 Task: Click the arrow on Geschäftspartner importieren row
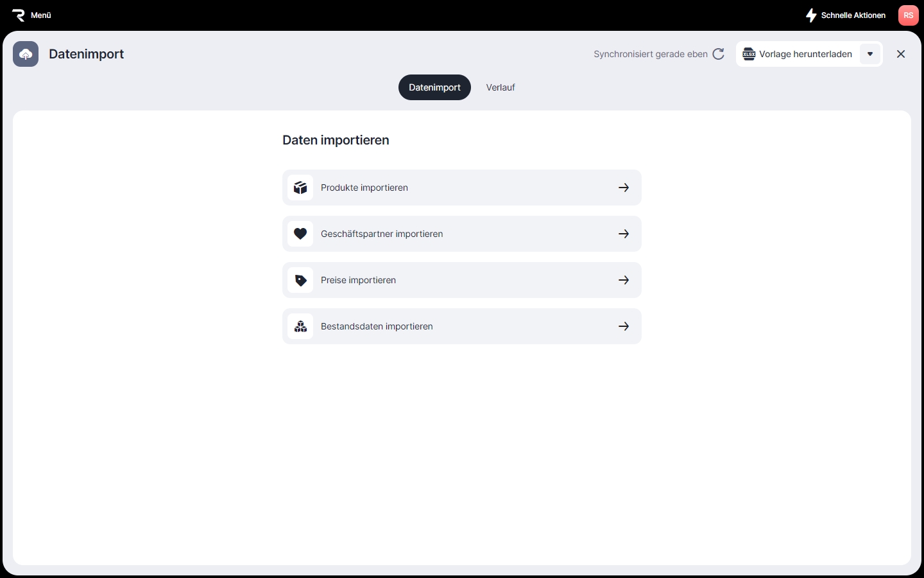[624, 234]
